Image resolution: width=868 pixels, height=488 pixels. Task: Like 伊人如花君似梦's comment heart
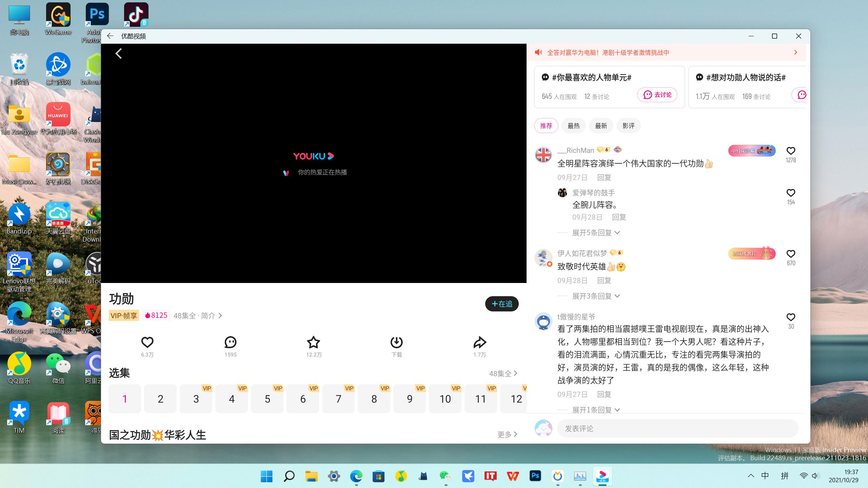(791, 253)
